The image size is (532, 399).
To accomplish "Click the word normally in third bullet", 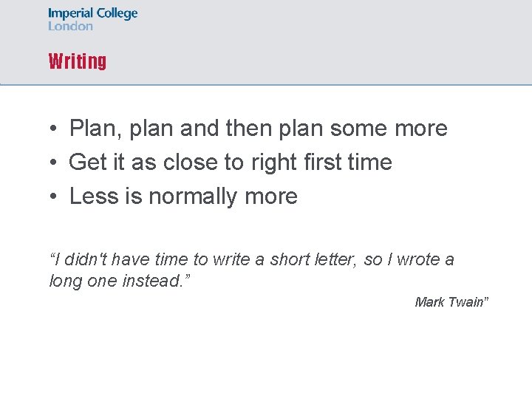I will click(196, 197).
